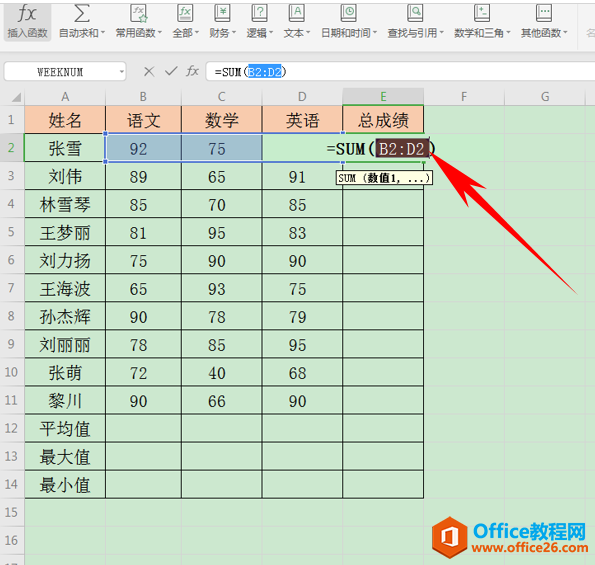Open the Financial (财务) functions icon

(x=222, y=13)
